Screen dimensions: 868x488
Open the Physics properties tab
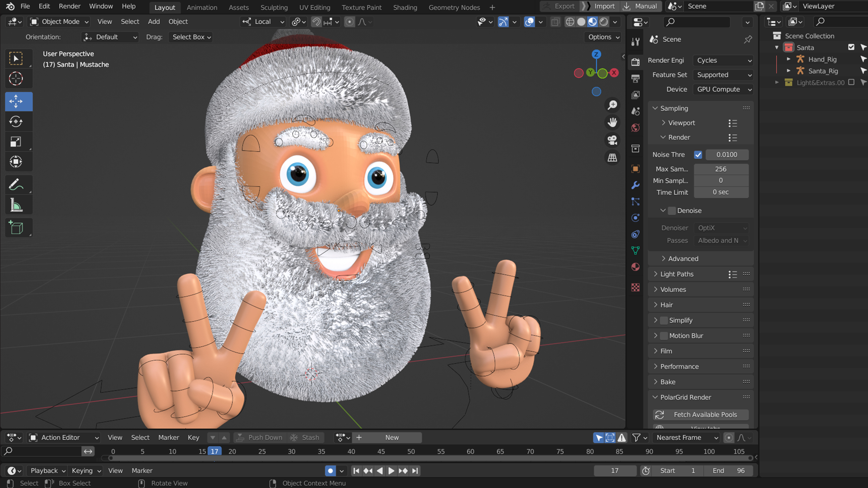click(635, 218)
